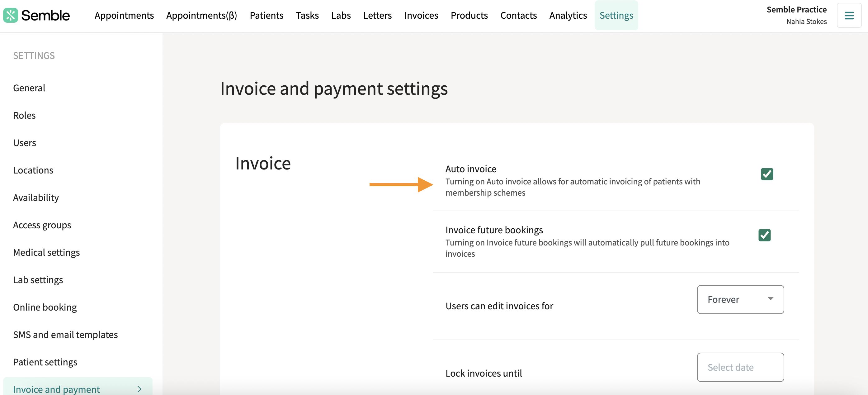Open the Forever edit duration dropdown
Image resolution: width=868 pixels, height=395 pixels.
tap(740, 299)
